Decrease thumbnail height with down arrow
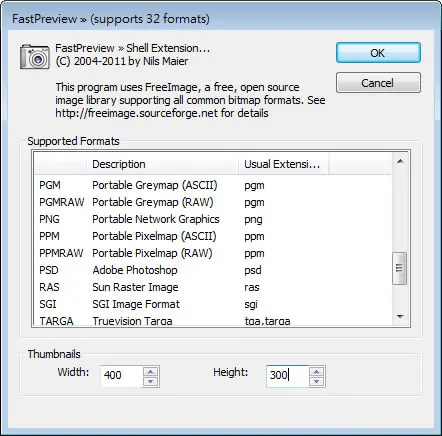Image resolution: width=442 pixels, height=436 pixels. (x=316, y=382)
